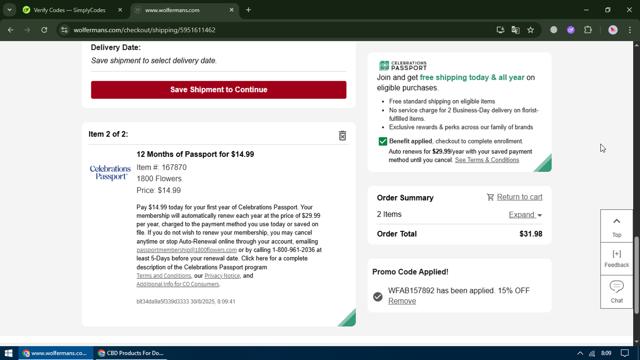
Task: Select item number 167870 text
Action: 162,167
